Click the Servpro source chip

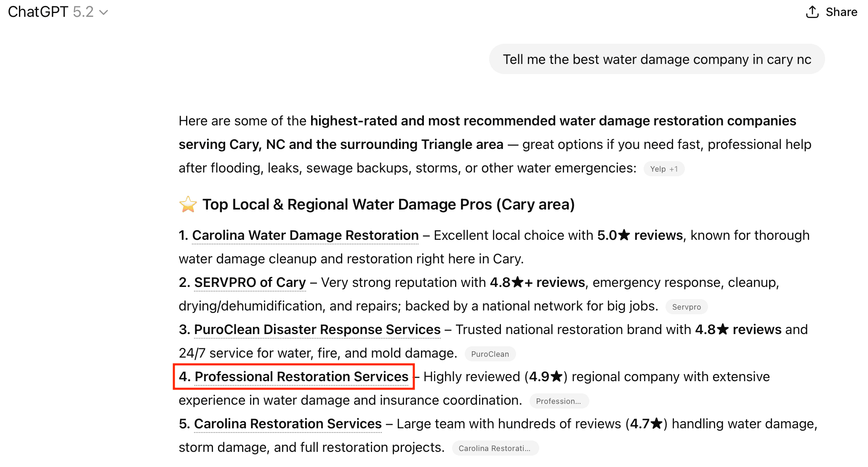pyautogui.click(x=686, y=307)
